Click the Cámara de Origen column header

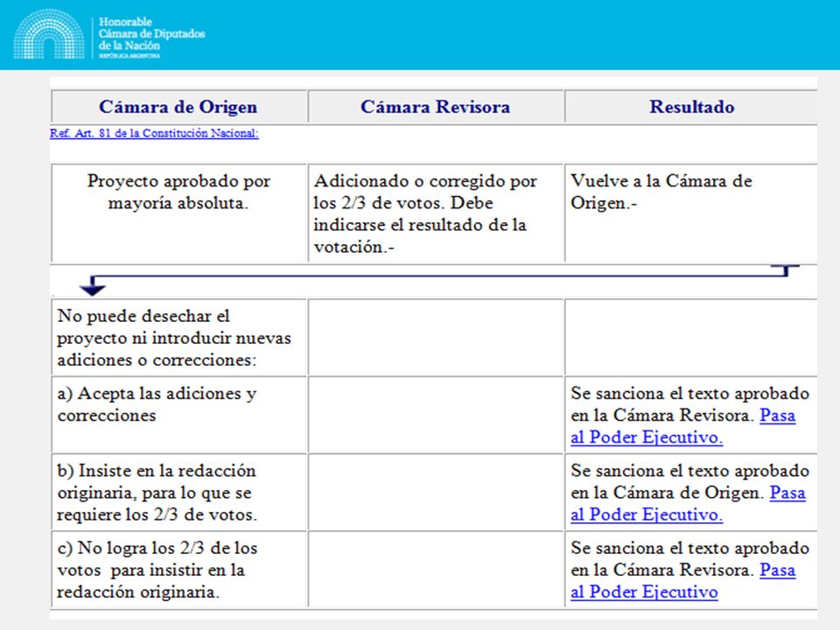(x=178, y=107)
